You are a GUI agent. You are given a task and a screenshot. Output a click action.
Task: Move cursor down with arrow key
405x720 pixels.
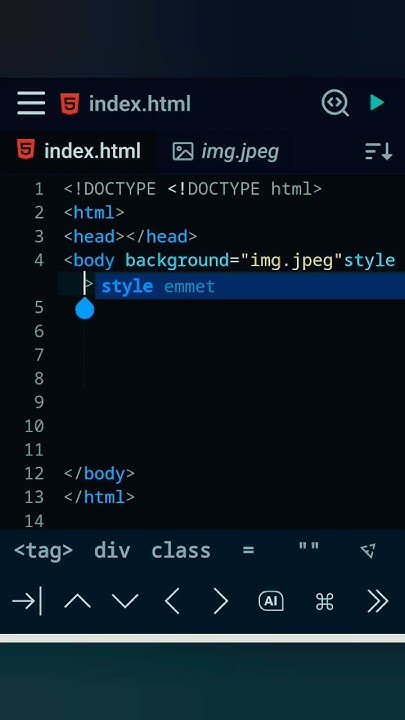tap(125, 601)
